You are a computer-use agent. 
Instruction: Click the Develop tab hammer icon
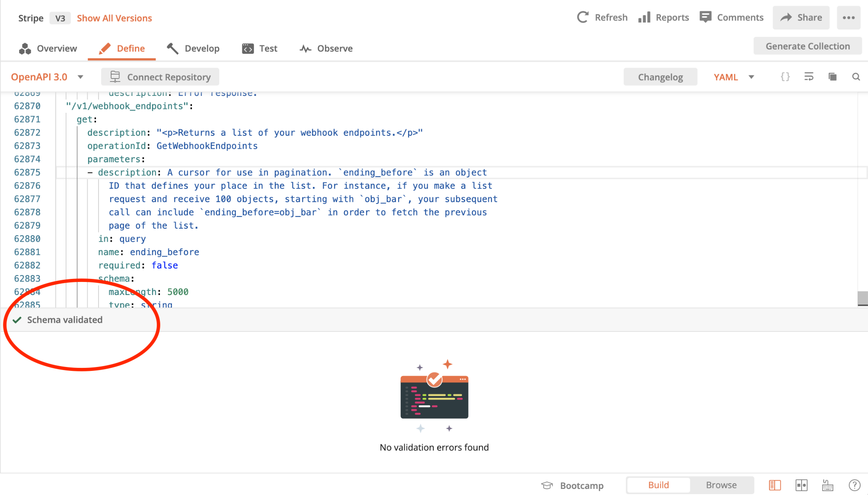tap(172, 49)
